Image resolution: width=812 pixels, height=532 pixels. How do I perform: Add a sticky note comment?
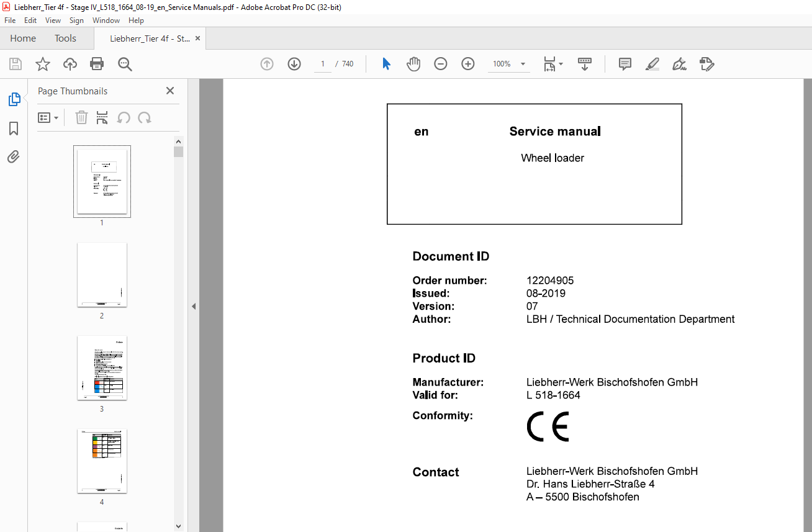pos(625,64)
